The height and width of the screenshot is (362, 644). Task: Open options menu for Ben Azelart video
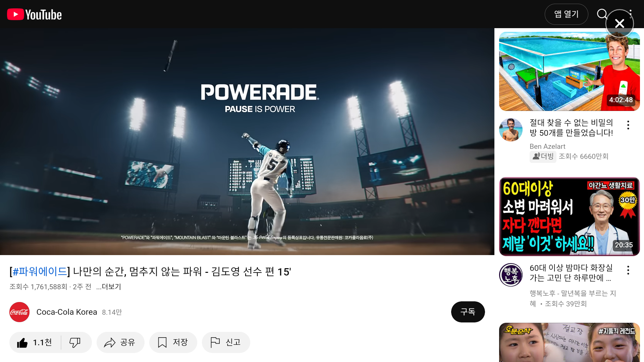[x=628, y=125]
